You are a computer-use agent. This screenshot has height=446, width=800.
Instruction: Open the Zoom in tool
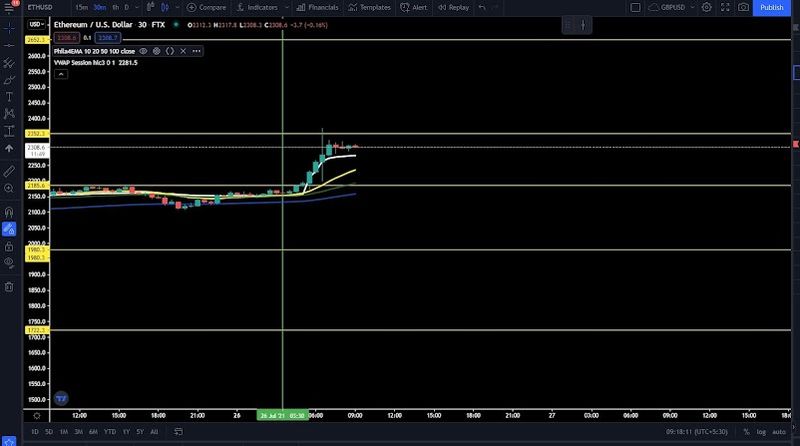coord(9,188)
